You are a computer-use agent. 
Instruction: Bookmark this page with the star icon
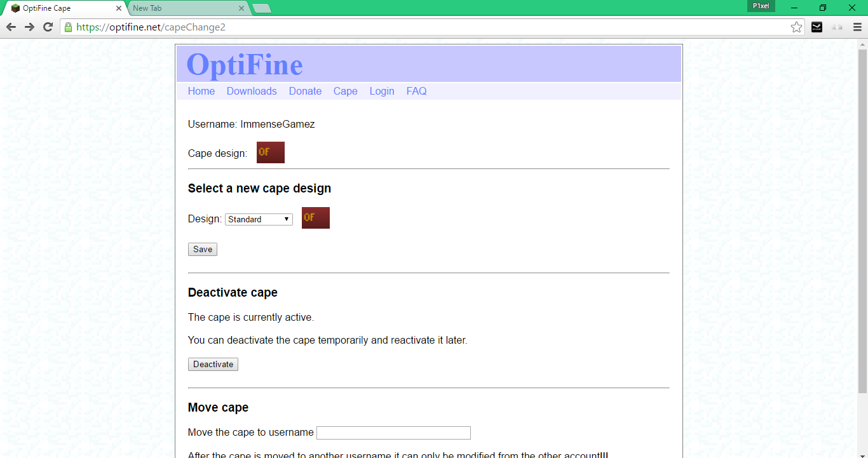(x=796, y=27)
